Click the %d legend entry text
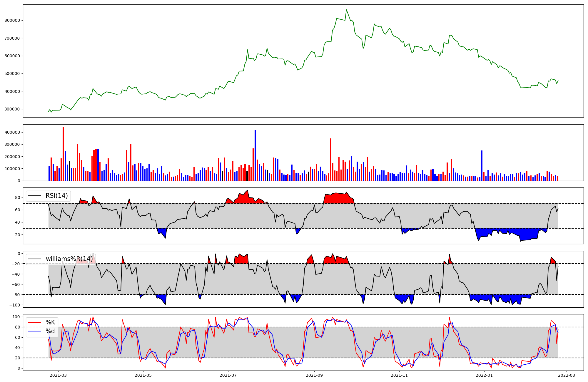 coord(50,331)
